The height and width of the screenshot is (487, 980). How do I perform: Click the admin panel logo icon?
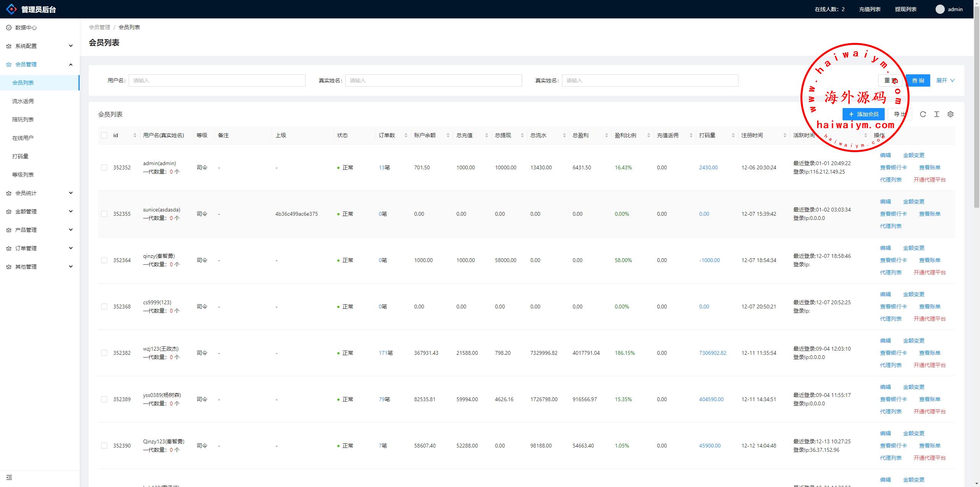tap(11, 9)
